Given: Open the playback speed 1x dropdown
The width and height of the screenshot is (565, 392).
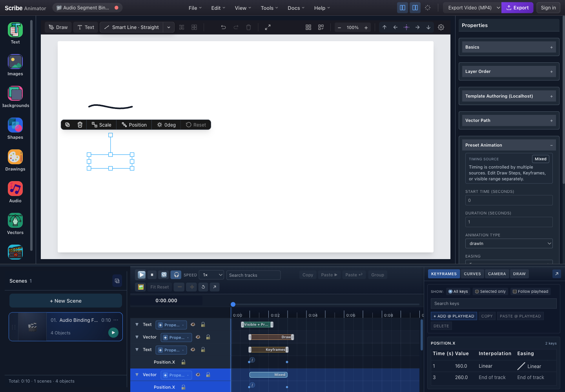Looking at the screenshot, I should (211, 275).
